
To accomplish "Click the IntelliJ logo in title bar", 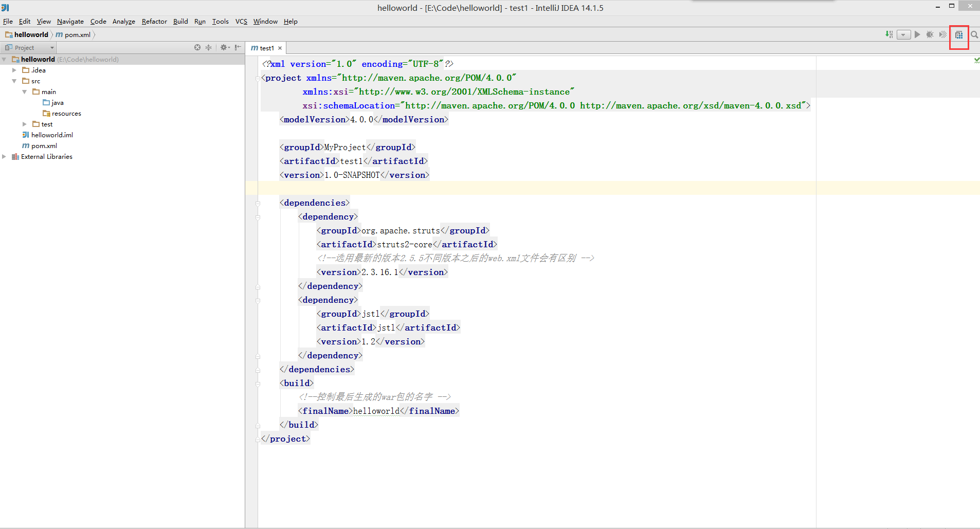I will click(x=5, y=7).
